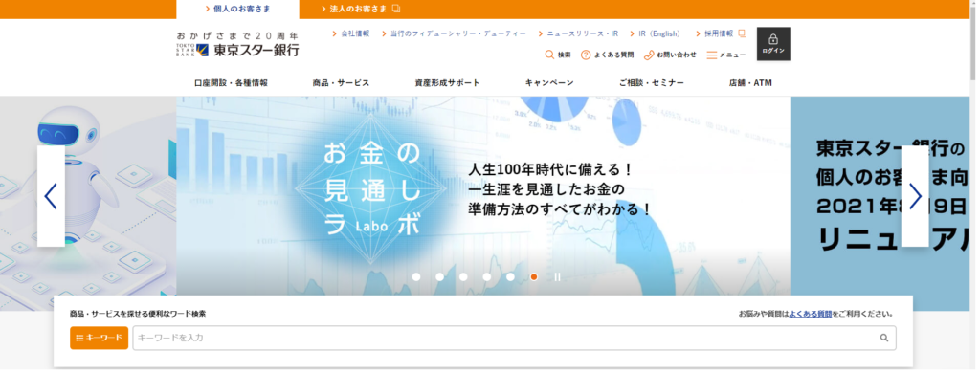980x373 pixels.
Task: Select the third carousel dot
Action: pyautogui.click(x=463, y=276)
